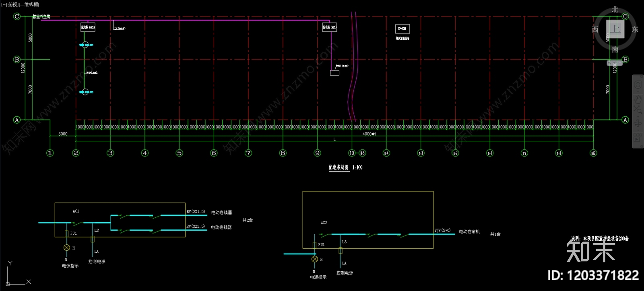Open the WCS coordinate system dropdown
This screenshot has height=291, width=644.
[x=615, y=63]
